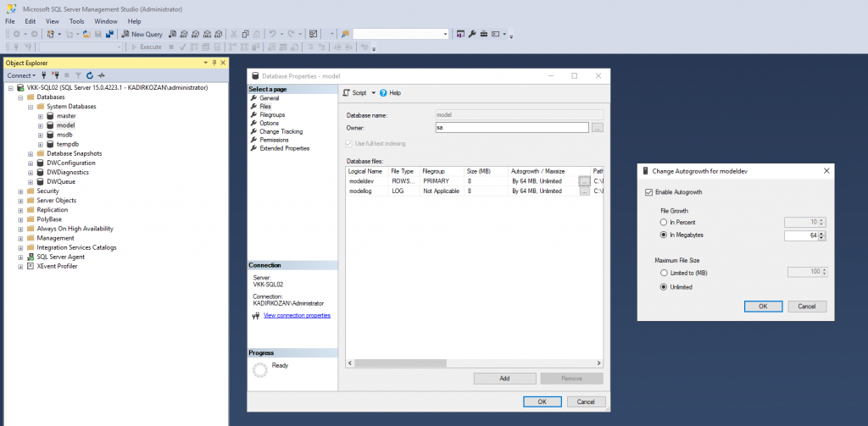Click the Owner text field

510,128
